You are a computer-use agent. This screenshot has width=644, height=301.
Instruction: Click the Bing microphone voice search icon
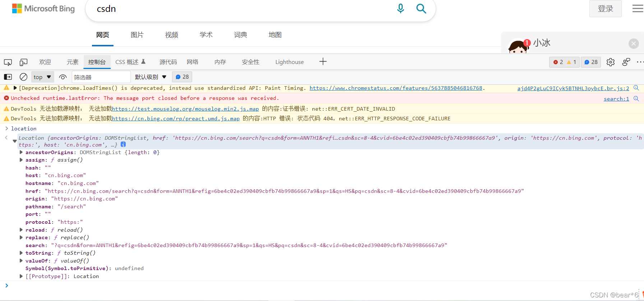tap(400, 8)
